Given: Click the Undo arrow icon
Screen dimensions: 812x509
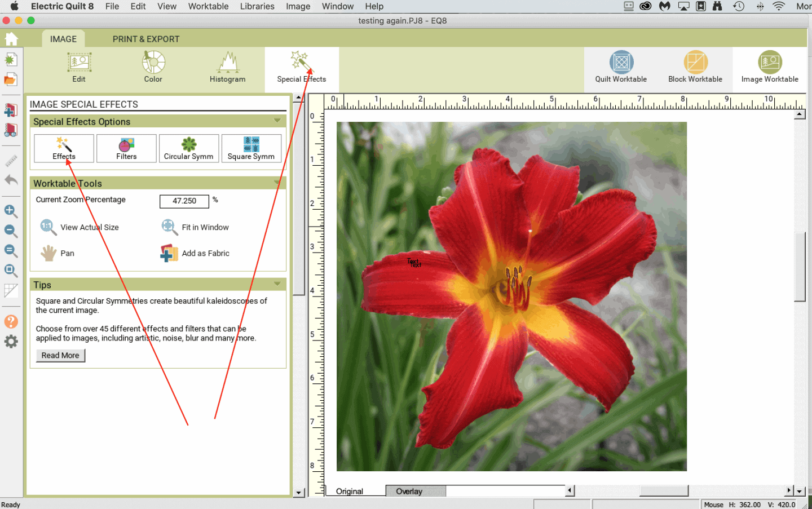Looking at the screenshot, I should point(11,180).
